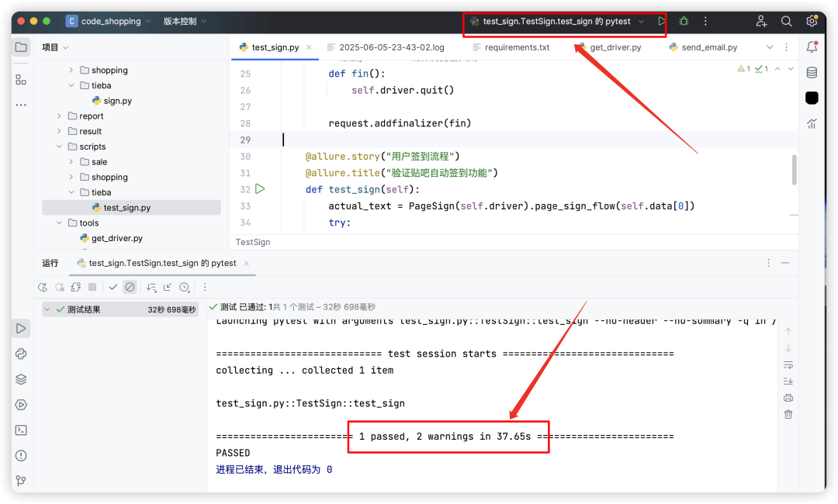Switch to send_email.py editor tab
Image resolution: width=838 pixels, height=504 pixels.
(703, 47)
